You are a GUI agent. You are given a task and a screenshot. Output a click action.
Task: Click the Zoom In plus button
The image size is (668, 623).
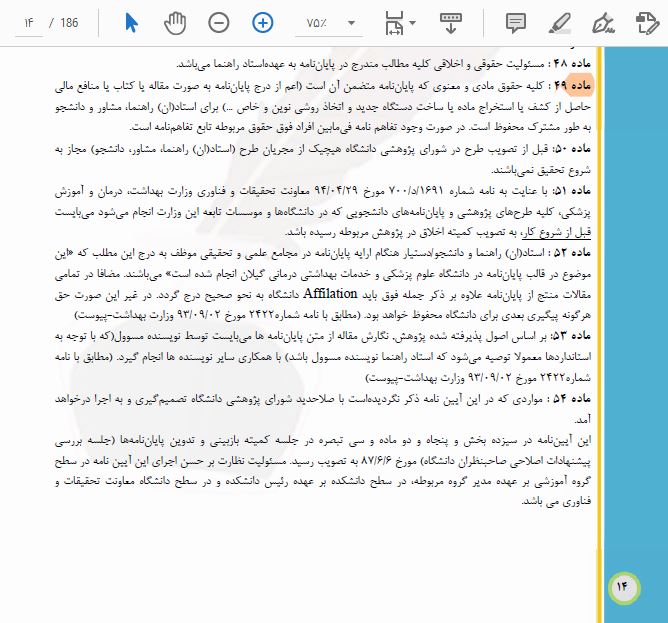[263, 22]
